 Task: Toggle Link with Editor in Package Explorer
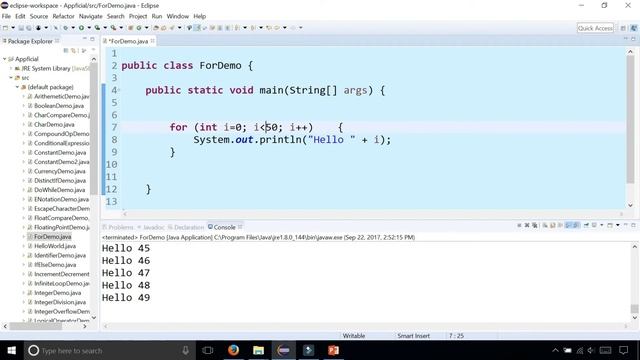[x=73, y=50]
